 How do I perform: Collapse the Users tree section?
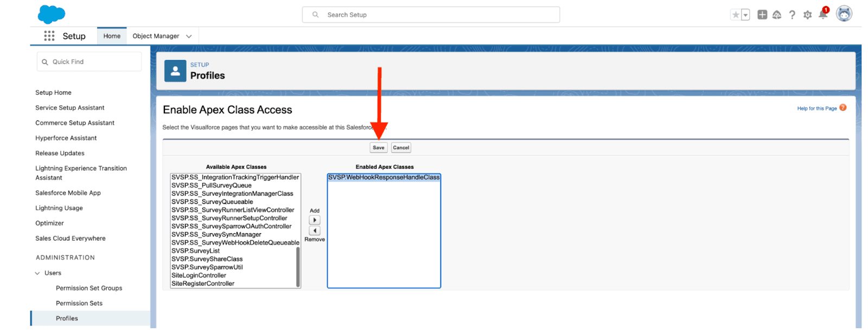pos(37,273)
